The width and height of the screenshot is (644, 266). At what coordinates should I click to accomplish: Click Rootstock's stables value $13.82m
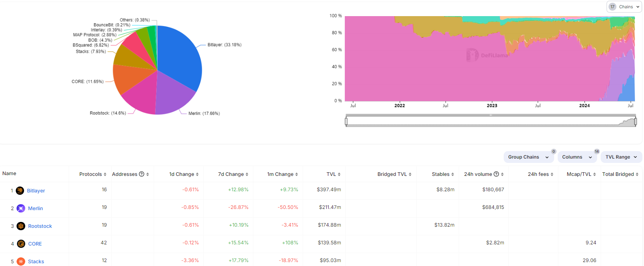tap(445, 225)
